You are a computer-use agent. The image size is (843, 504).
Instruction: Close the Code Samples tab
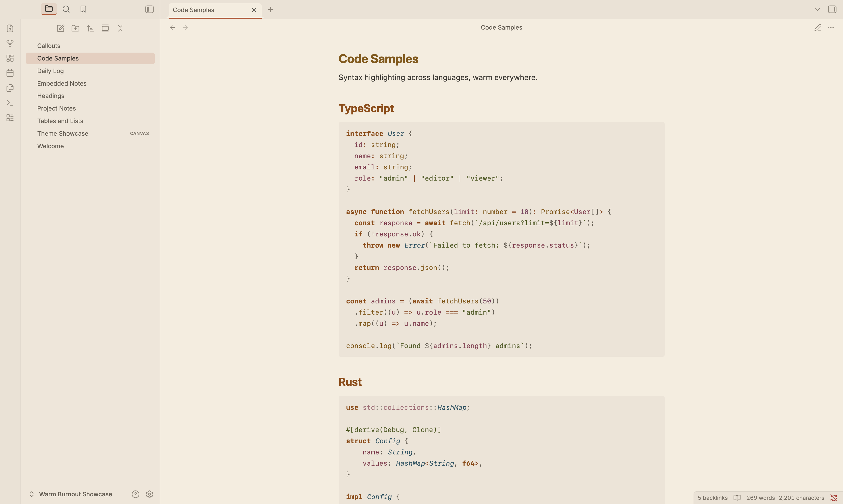(254, 10)
